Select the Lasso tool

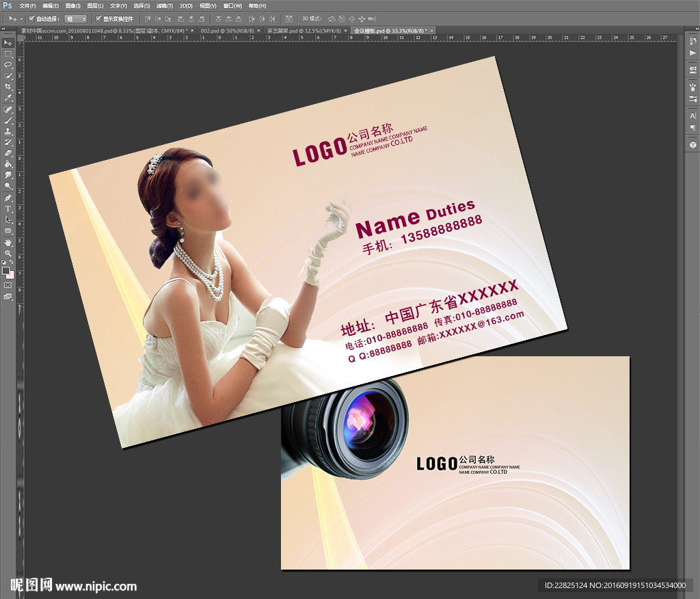[8, 65]
